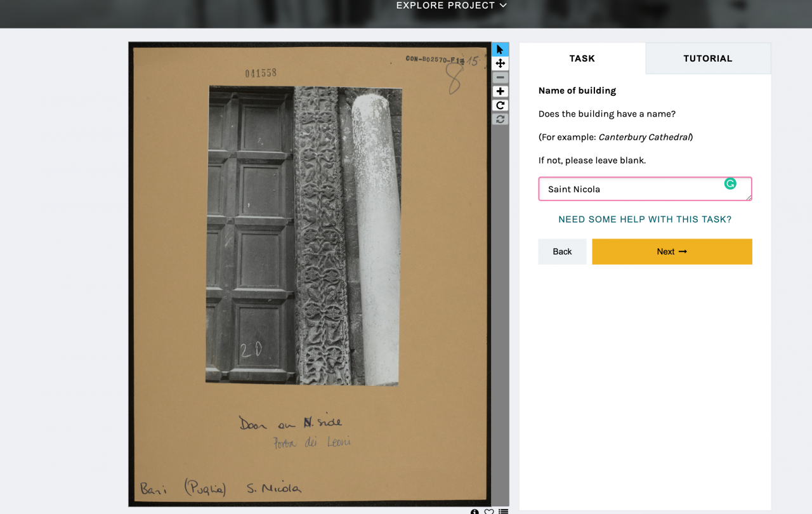The height and width of the screenshot is (514, 812).
Task: Add subject to collection list icon
Action: [503, 511]
